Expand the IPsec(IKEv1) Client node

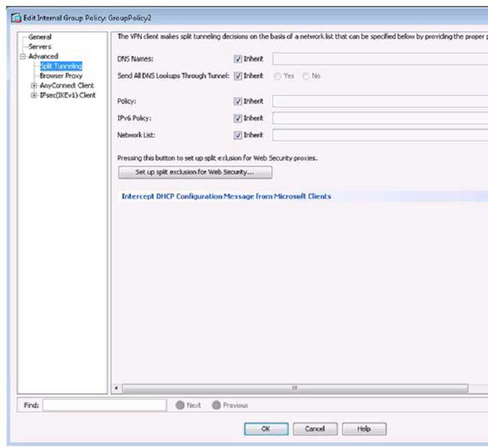(x=34, y=96)
